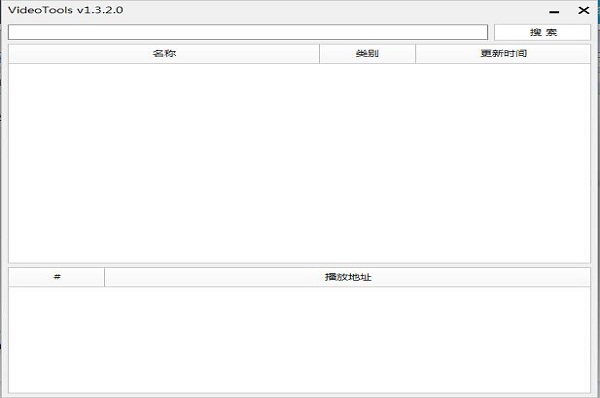
Task: Click the 搜索 search button
Action: tap(542, 33)
